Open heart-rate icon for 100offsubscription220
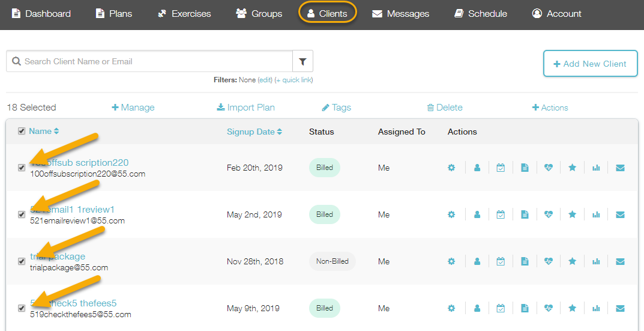 (548, 168)
